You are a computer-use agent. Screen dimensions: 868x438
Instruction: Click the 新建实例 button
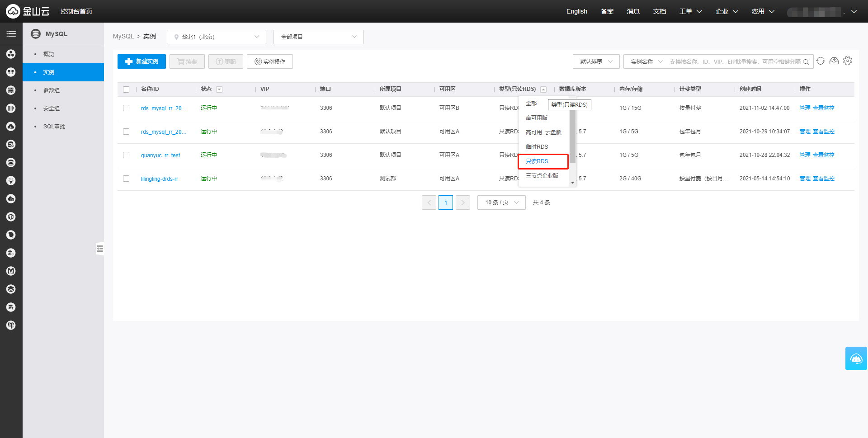142,61
